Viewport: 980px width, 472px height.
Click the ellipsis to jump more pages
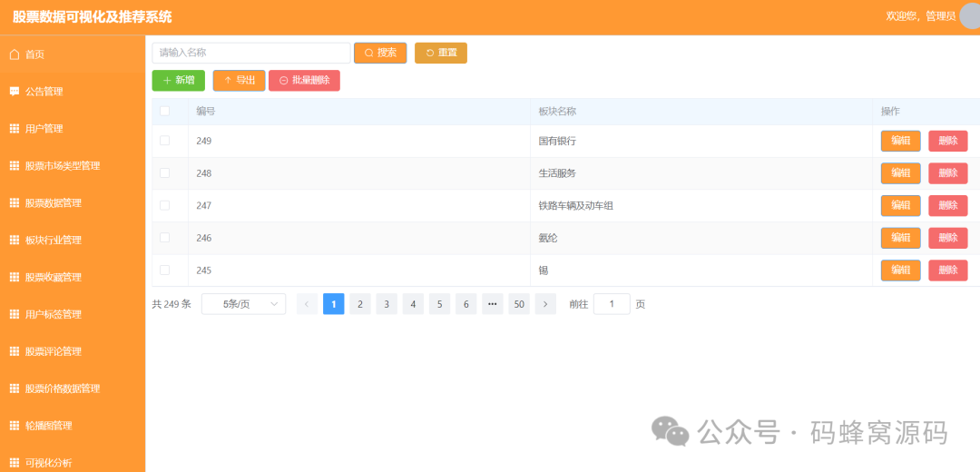(x=493, y=304)
